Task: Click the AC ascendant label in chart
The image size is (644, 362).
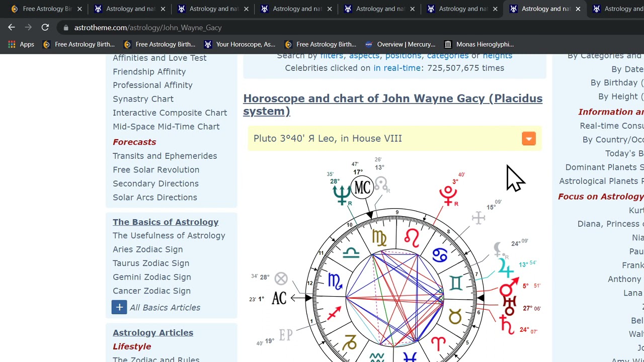Action: 279,298
